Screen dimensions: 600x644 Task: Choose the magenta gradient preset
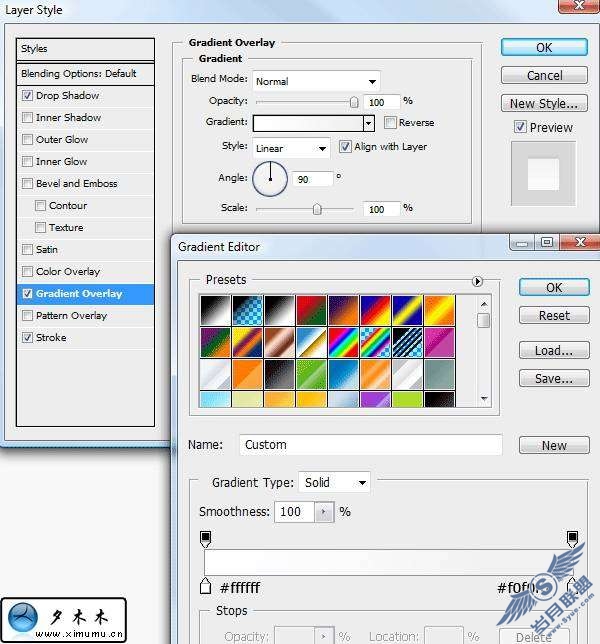439,342
